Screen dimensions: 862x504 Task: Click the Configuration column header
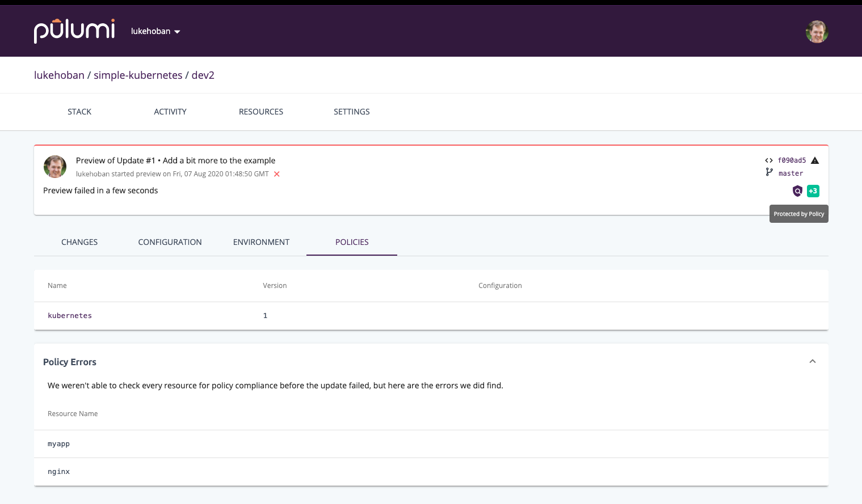tap(500, 286)
